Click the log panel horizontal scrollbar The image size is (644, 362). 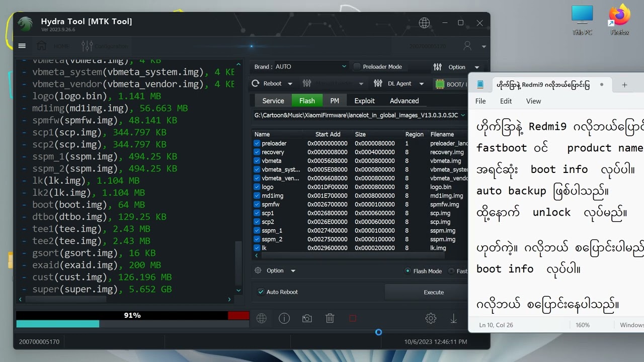pos(65,299)
